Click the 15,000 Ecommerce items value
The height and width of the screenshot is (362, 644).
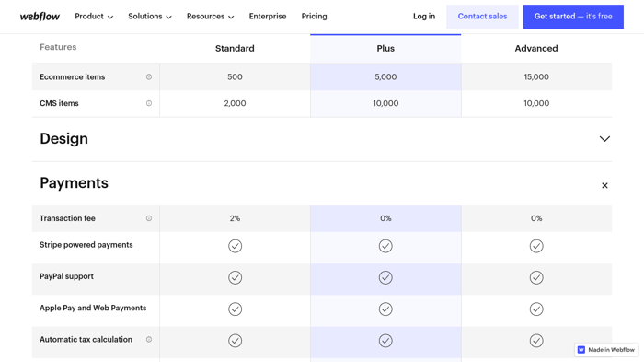(536, 77)
